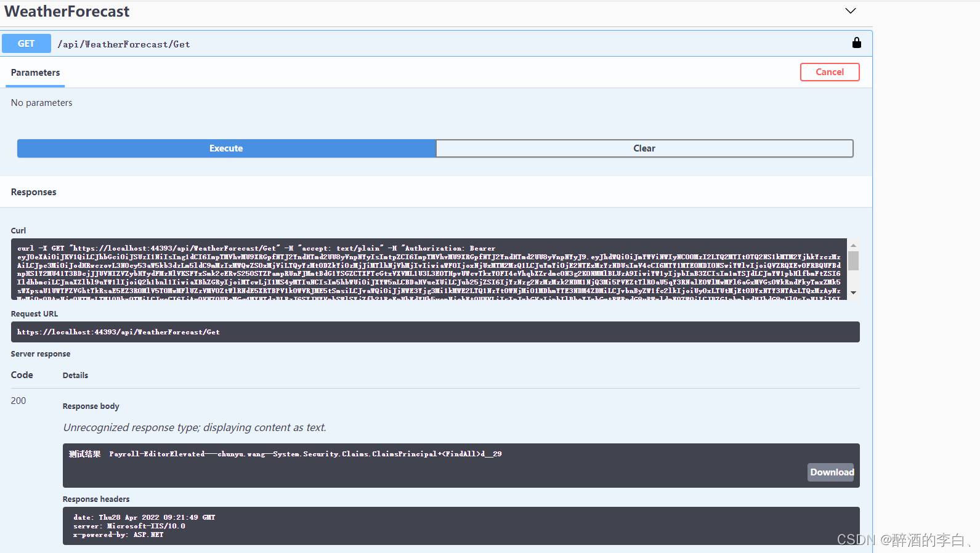The height and width of the screenshot is (553, 980).
Task: Click the Request URL label
Action: [x=34, y=313]
